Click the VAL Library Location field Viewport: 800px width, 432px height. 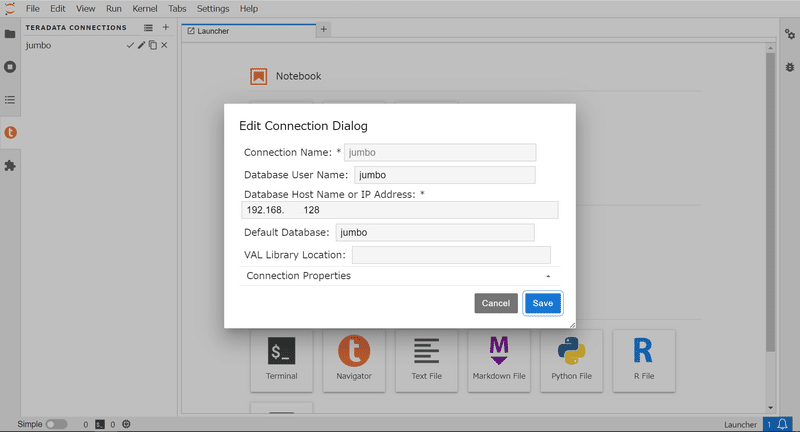point(452,255)
